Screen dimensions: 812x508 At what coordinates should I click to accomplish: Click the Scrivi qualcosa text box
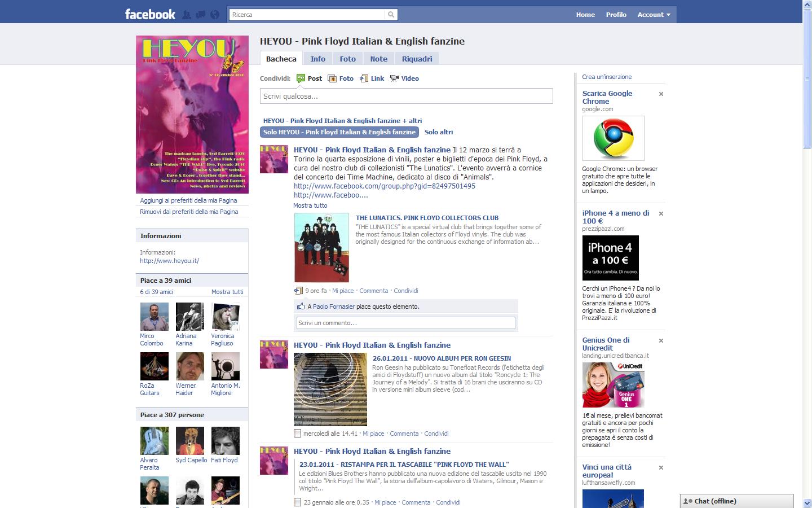406,96
